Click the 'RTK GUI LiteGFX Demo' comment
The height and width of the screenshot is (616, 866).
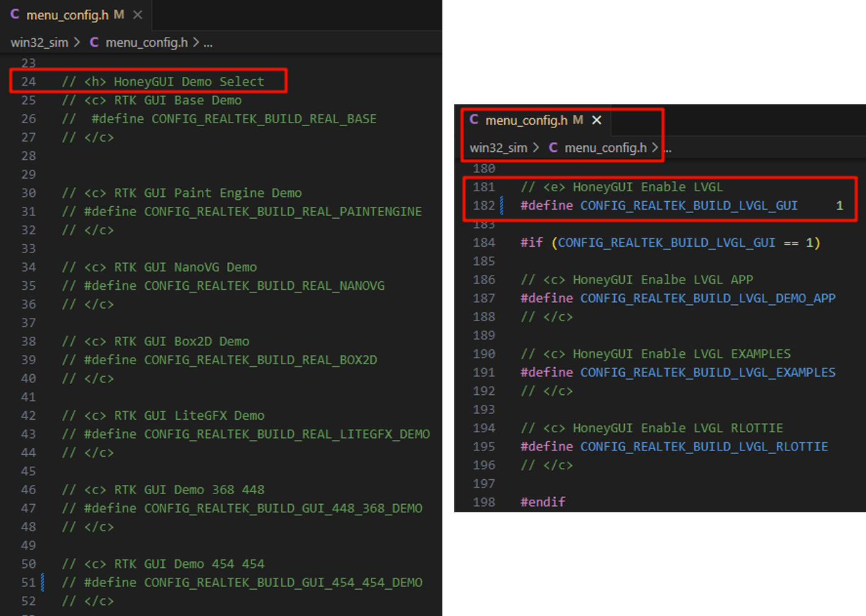(163, 415)
